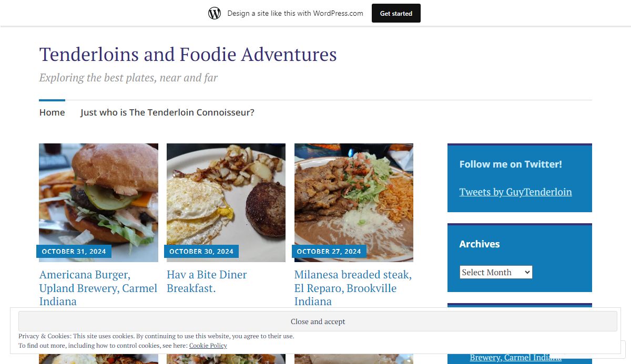This screenshot has width=631, height=364.
Task: Open the Cookie Policy link
Action: click(x=208, y=346)
